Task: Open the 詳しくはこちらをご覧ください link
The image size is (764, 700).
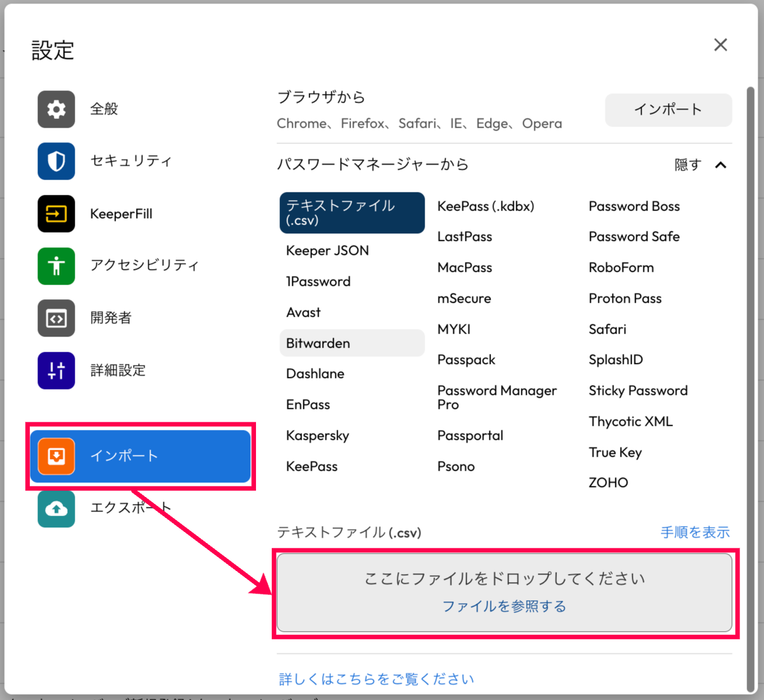Action: click(x=377, y=680)
